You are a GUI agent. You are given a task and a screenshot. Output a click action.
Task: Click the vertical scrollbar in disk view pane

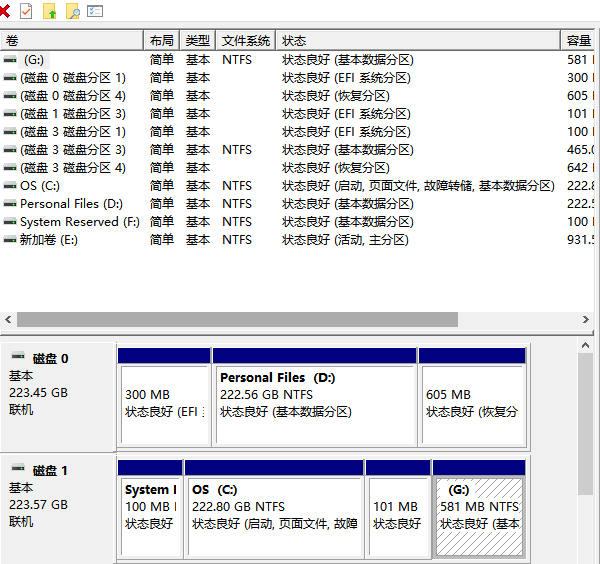[586, 420]
